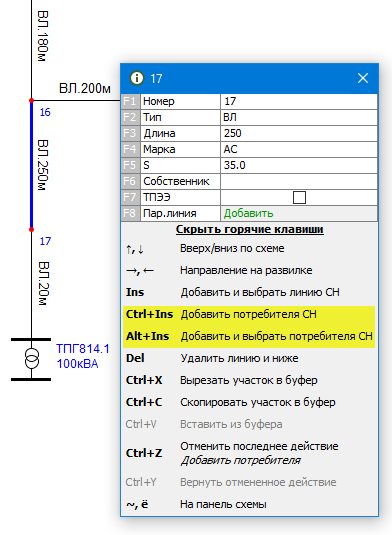
Task: Click the empty Собственник value field
Action: point(299,181)
